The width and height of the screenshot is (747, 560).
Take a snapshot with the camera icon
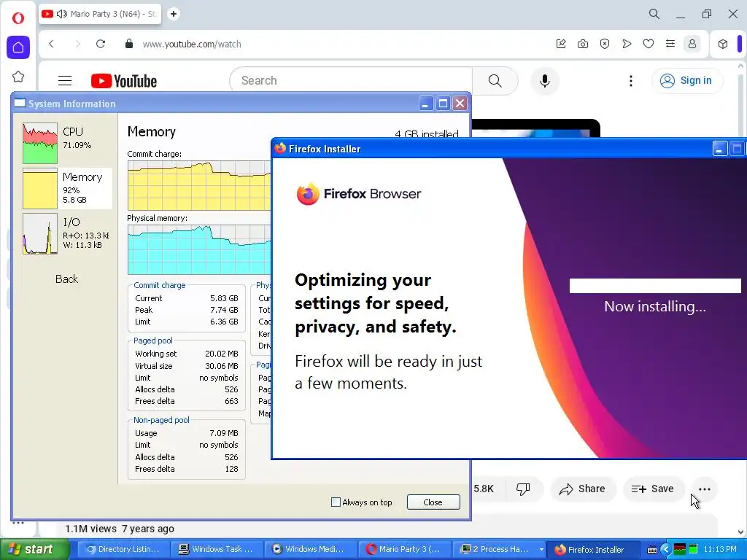point(583,44)
